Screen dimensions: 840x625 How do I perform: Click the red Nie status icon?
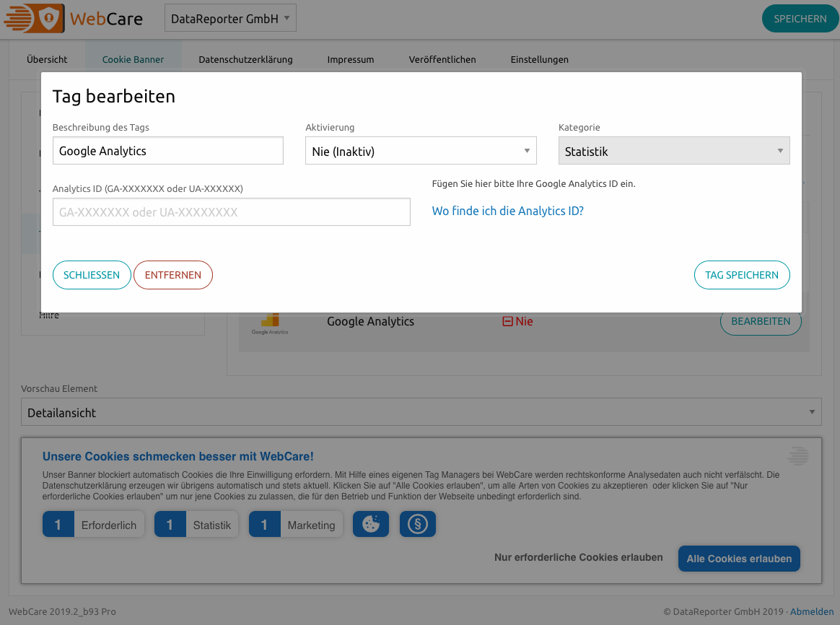click(x=509, y=321)
